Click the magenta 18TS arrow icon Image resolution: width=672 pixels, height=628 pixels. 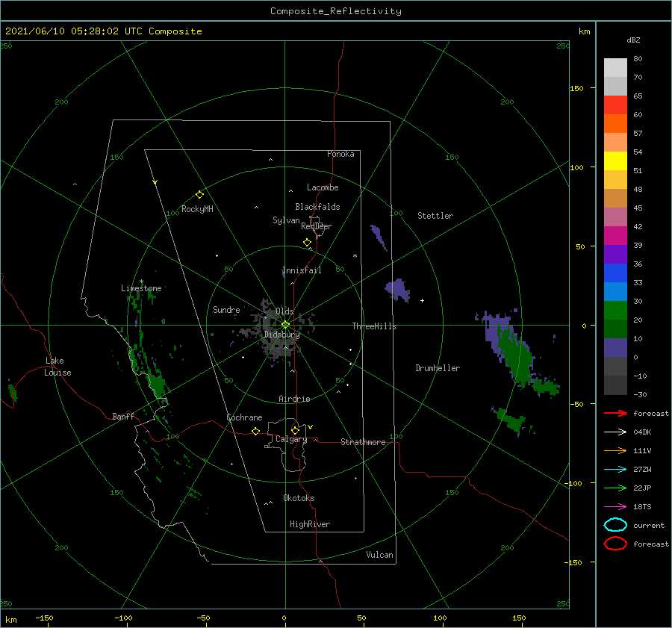click(x=615, y=507)
